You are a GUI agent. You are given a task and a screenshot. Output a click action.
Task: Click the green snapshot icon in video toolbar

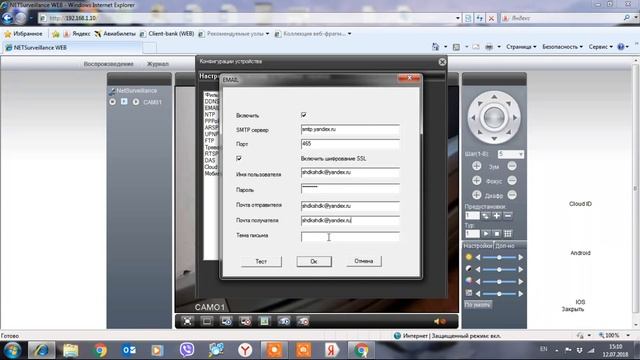click(x=264, y=322)
